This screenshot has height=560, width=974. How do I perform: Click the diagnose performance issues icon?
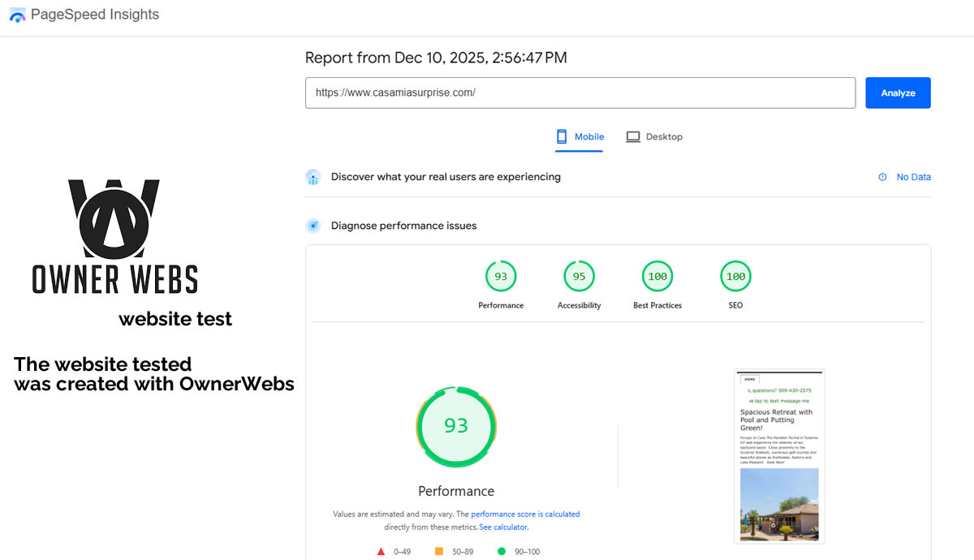click(x=313, y=226)
